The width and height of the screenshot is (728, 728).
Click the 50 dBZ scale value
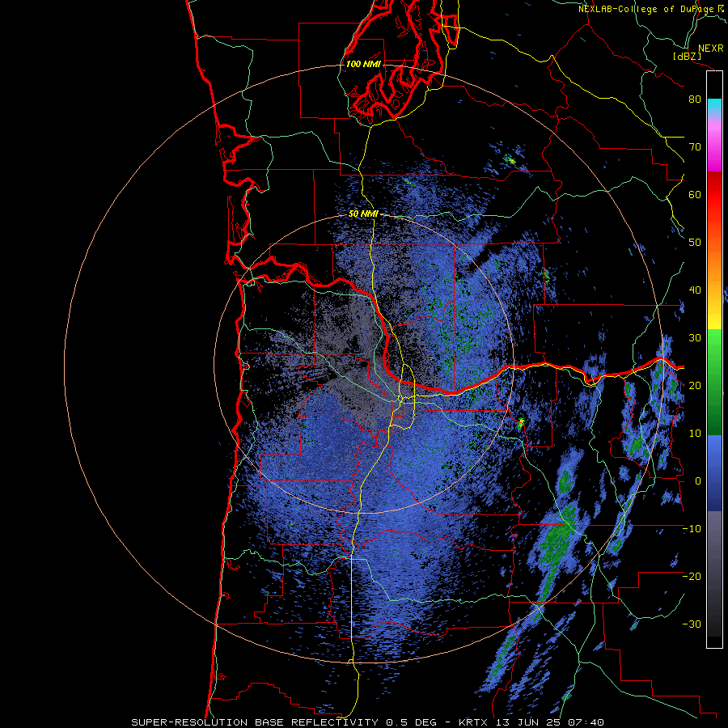695,243
